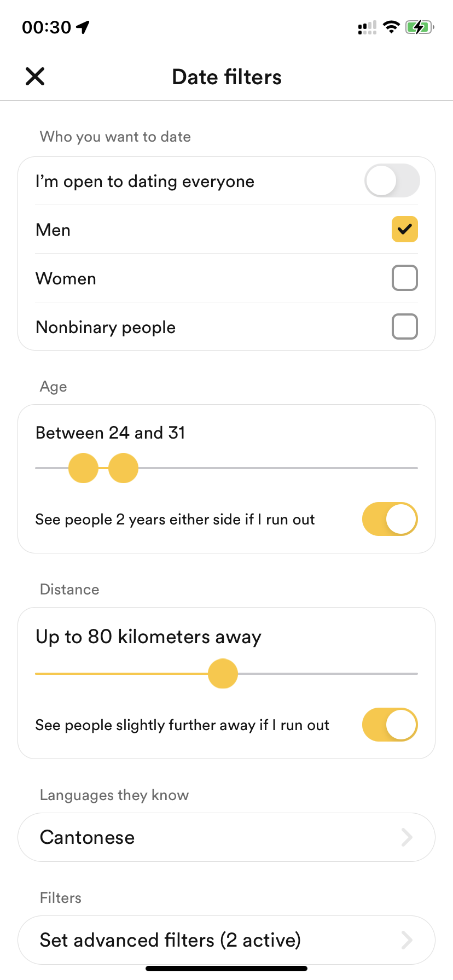Click the minimum age slider handle
The image size is (453, 980).
[83, 468]
